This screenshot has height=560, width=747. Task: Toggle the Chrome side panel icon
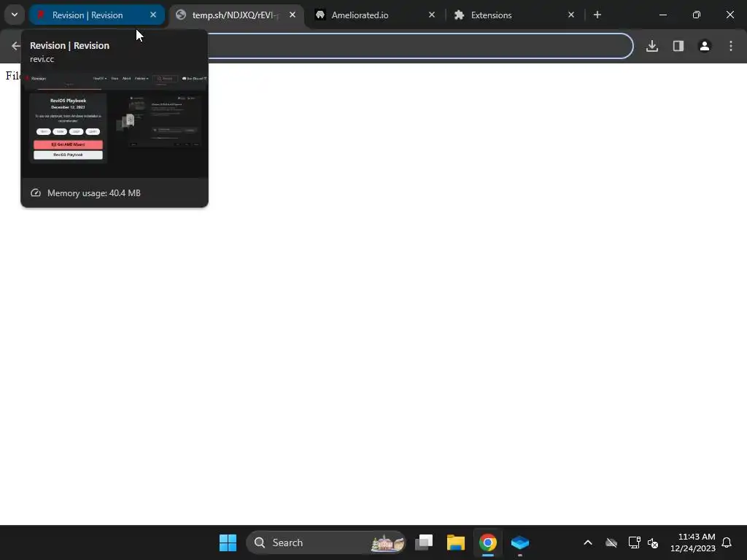(678, 46)
